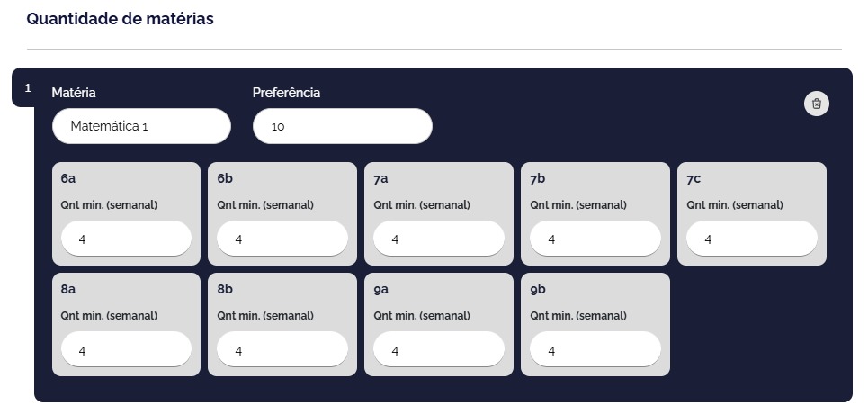
Task: Click the 7c class card title
Action: [694, 178]
